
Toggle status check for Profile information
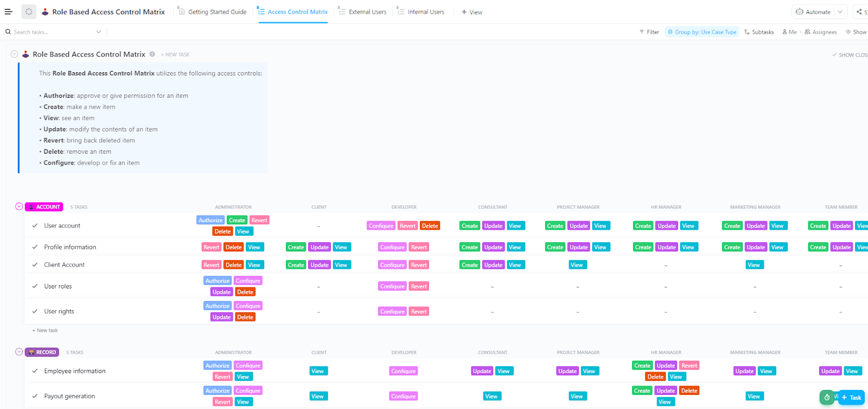pos(35,247)
